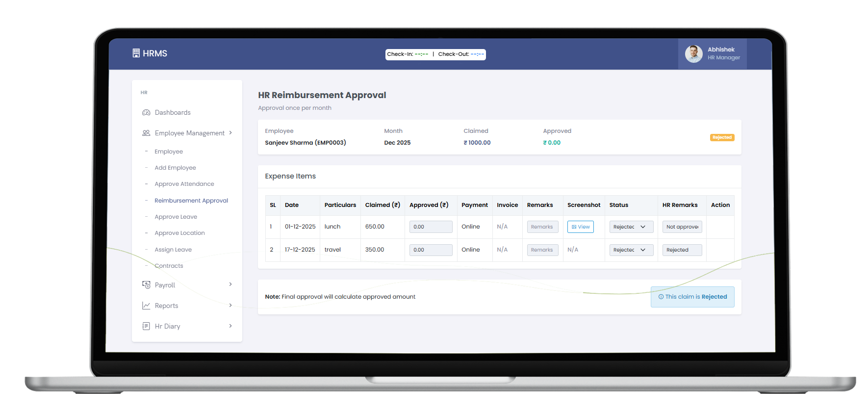Click claimed amount 350.00
The height and width of the screenshot is (409, 868).
(375, 250)
